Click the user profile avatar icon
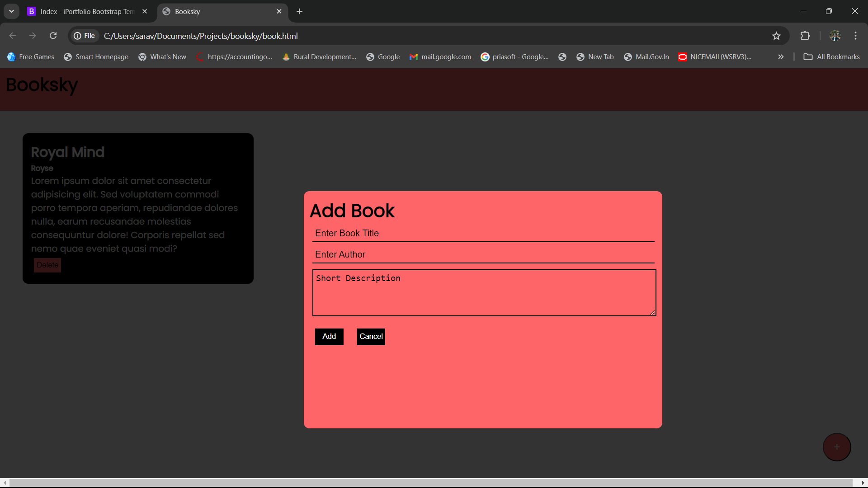The image size is (868, 488). 835,36
